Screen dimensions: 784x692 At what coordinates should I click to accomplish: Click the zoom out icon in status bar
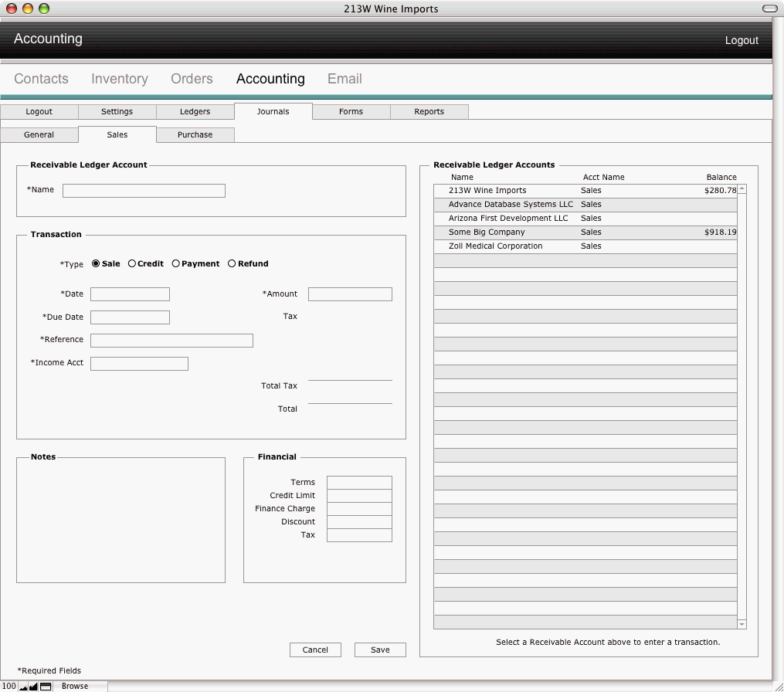[x=23, y=687]
